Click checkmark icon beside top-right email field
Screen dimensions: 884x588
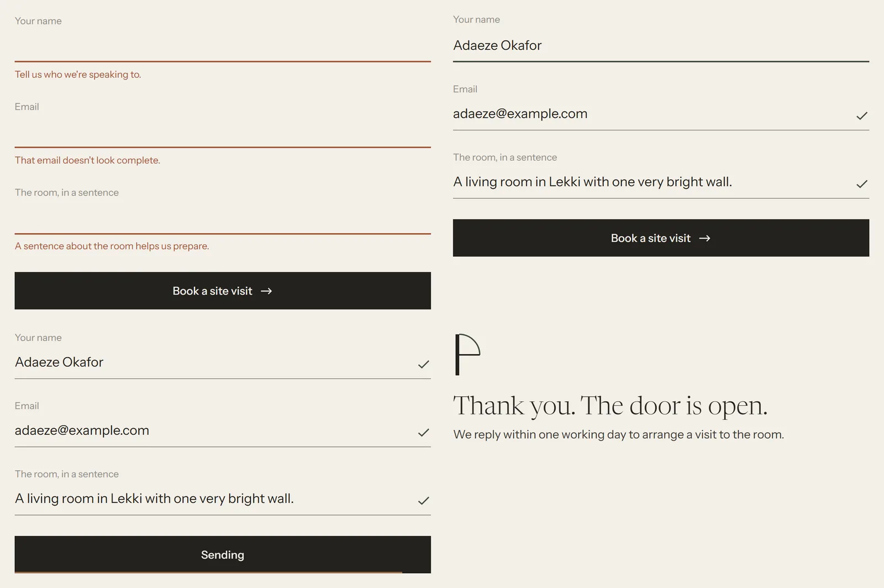862,116
